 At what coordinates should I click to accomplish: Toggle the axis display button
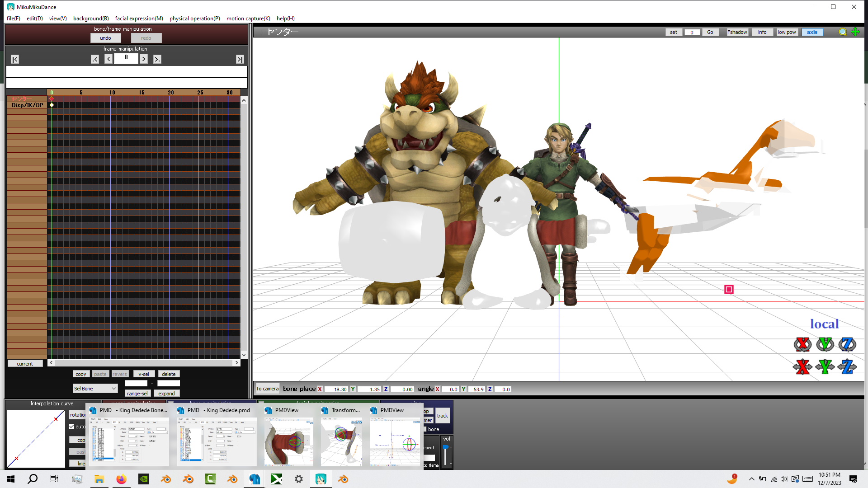click(x=812, y=32)
